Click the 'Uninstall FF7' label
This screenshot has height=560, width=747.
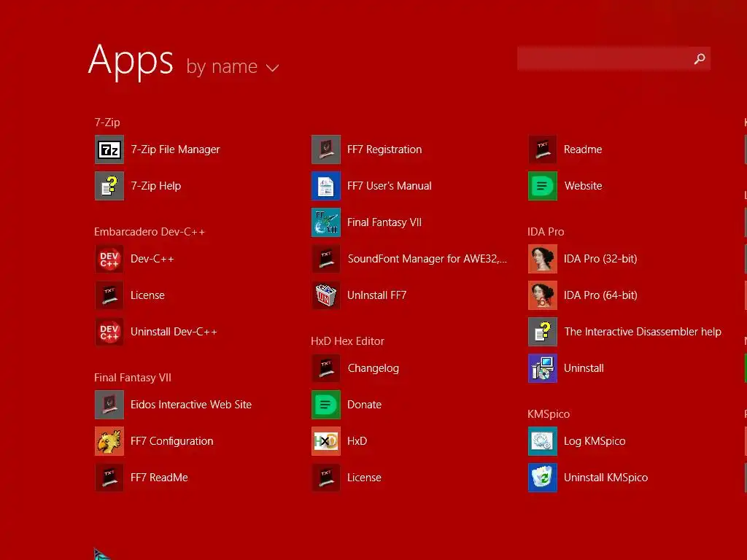pos(377,295)
